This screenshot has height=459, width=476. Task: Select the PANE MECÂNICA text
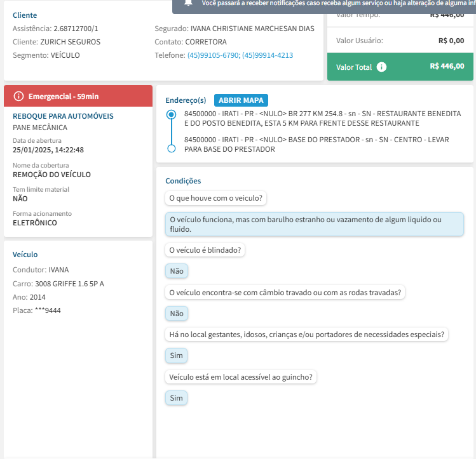(40, 128)
